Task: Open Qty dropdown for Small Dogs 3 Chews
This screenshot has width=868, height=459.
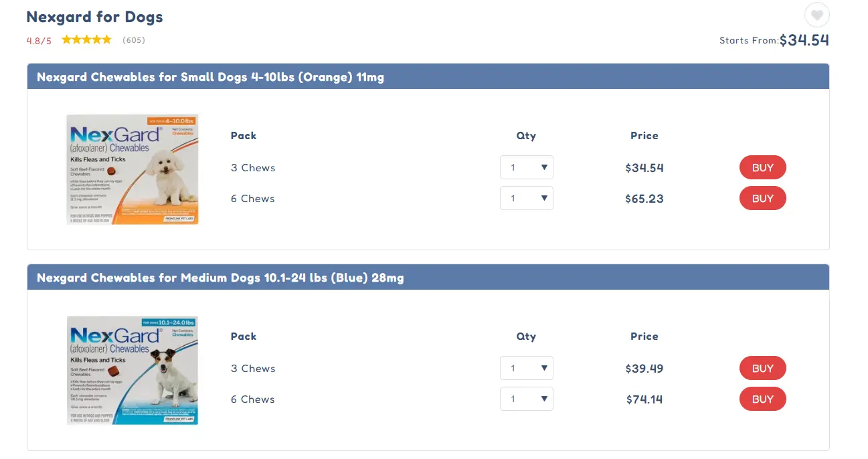Action: click(526, 167)
